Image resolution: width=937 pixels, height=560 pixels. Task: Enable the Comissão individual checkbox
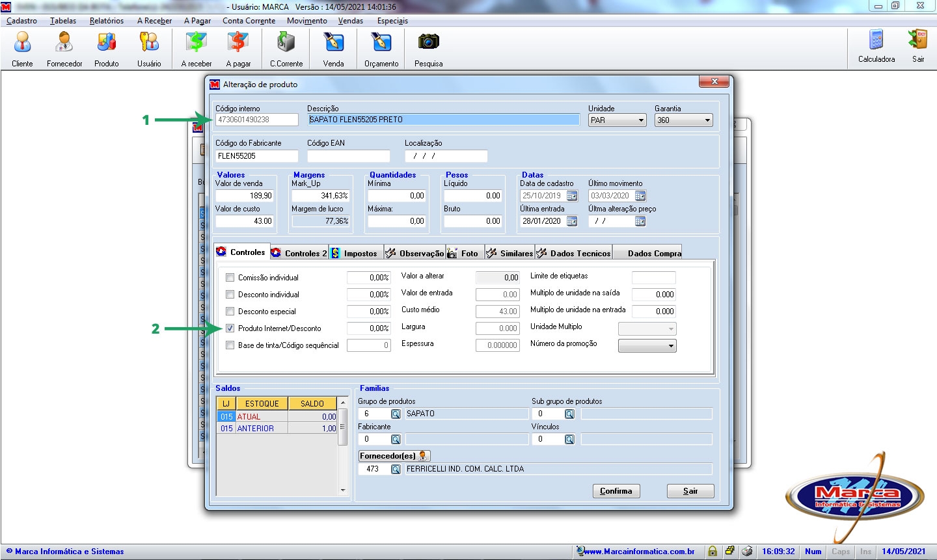click(x=230, y=278)
